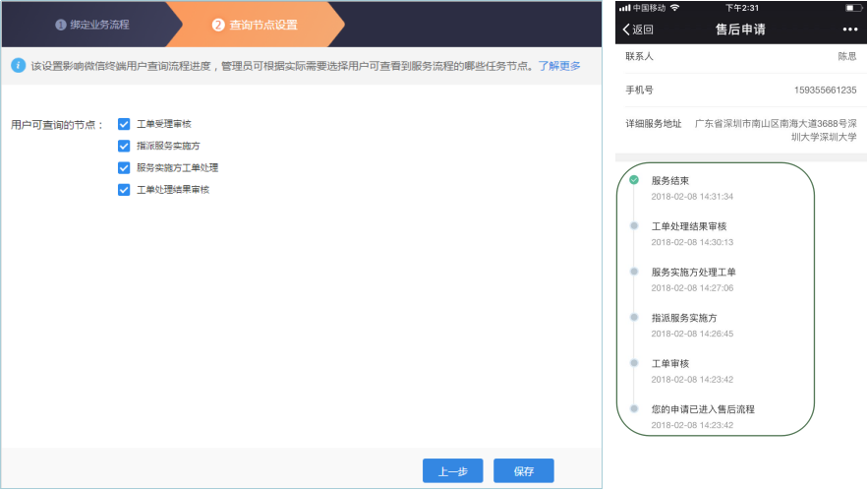
Task: Click step 2 circle for 查询节点设置
Action: coord(218,25)
